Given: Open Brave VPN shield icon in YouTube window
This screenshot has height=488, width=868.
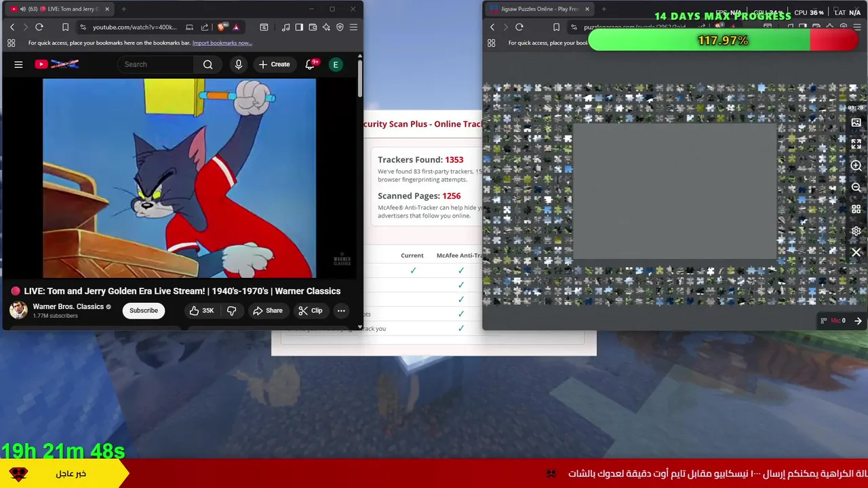Looking at the screenshot, I should [x=340, y=27].
